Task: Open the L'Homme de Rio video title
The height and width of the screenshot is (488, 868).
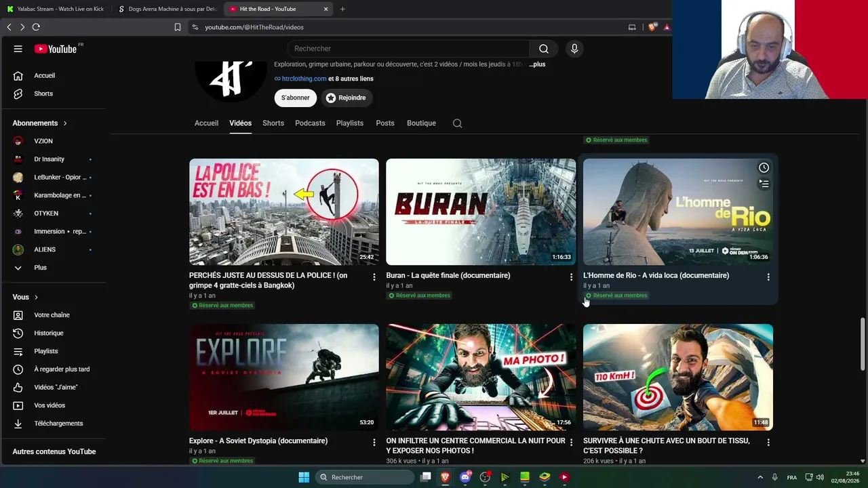Action: (656, 275)
